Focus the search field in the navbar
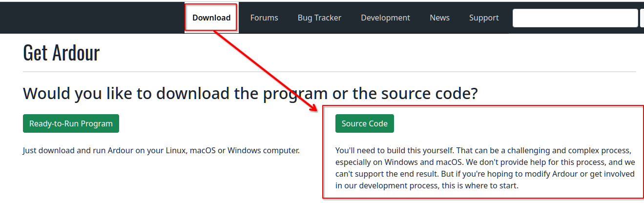The width and height of the screenshot is (644, 203). 575,18
